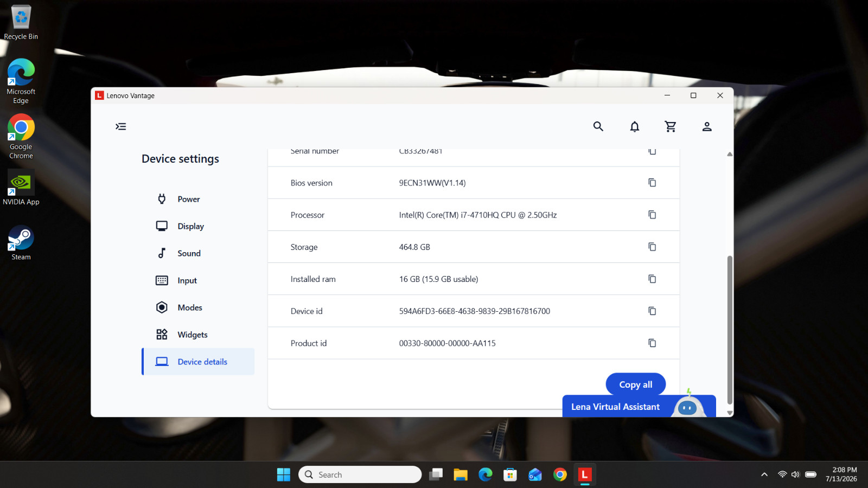
Task: Click the Copy all button
Action: click(636, 384)
